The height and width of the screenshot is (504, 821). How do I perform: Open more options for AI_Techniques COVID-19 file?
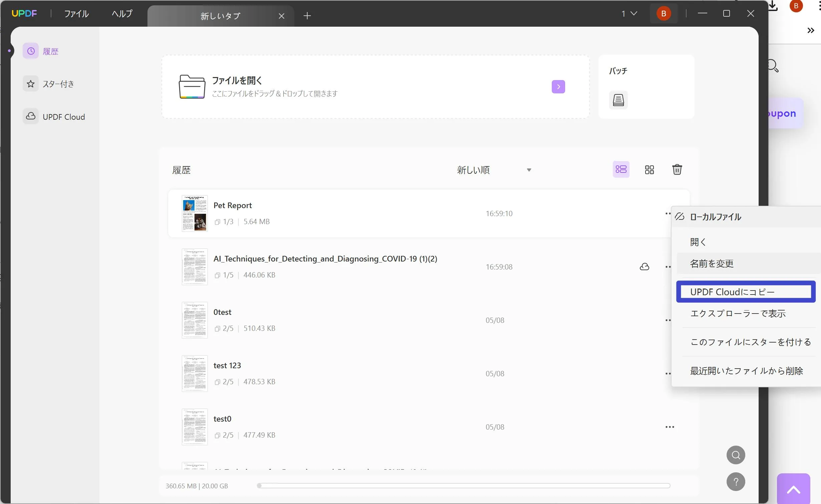(x=668, y=267)
